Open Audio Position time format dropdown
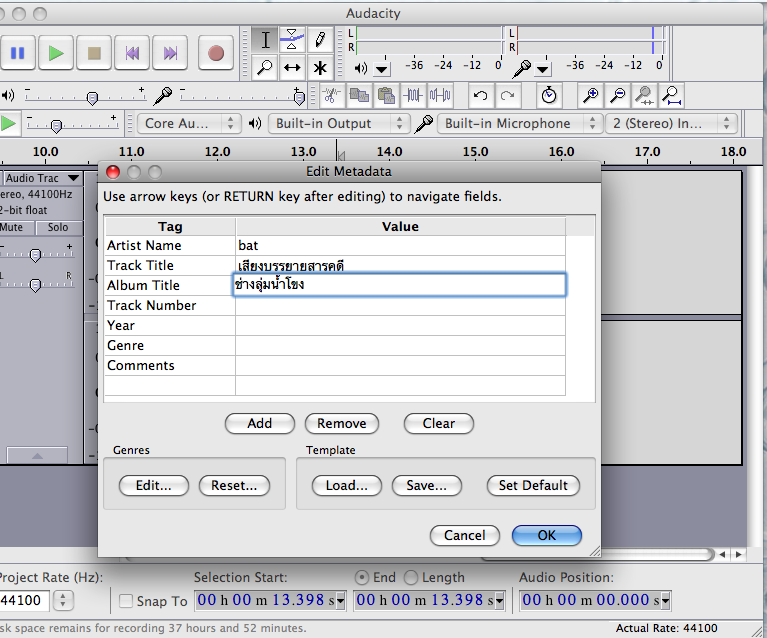This screenshot has width=767, height=638. [665, 601]
